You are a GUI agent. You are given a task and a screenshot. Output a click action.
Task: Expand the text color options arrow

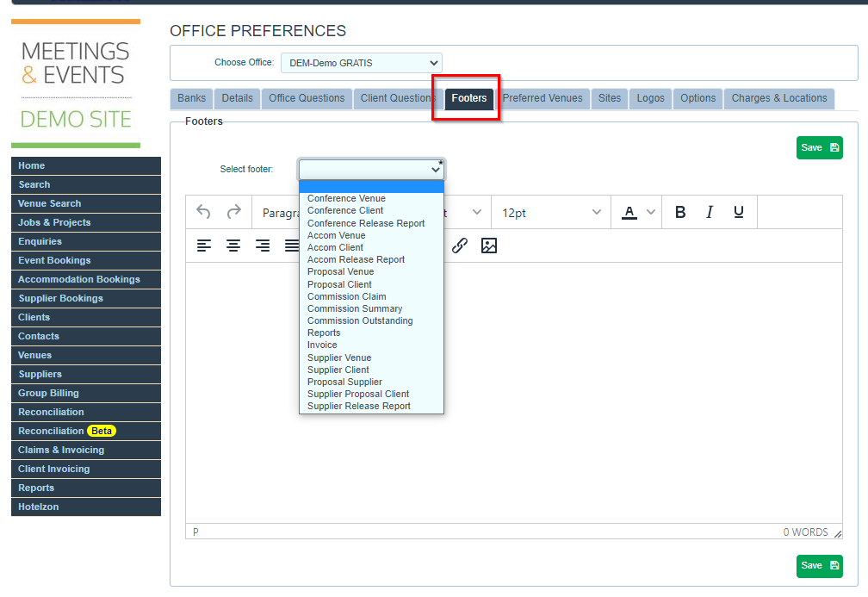point(651,212)
